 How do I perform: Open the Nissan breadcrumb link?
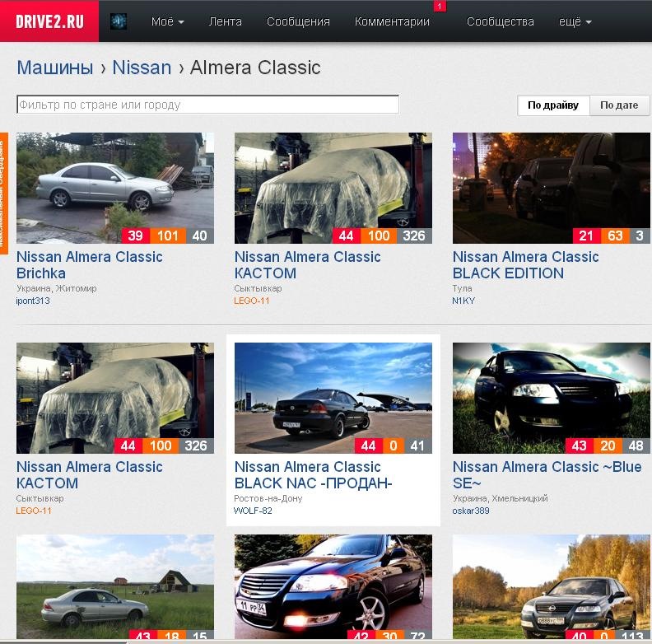[142, 68]
